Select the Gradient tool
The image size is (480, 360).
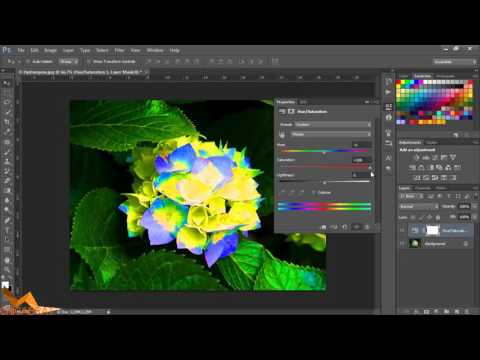pyautogui.click(x=7, y=191)
